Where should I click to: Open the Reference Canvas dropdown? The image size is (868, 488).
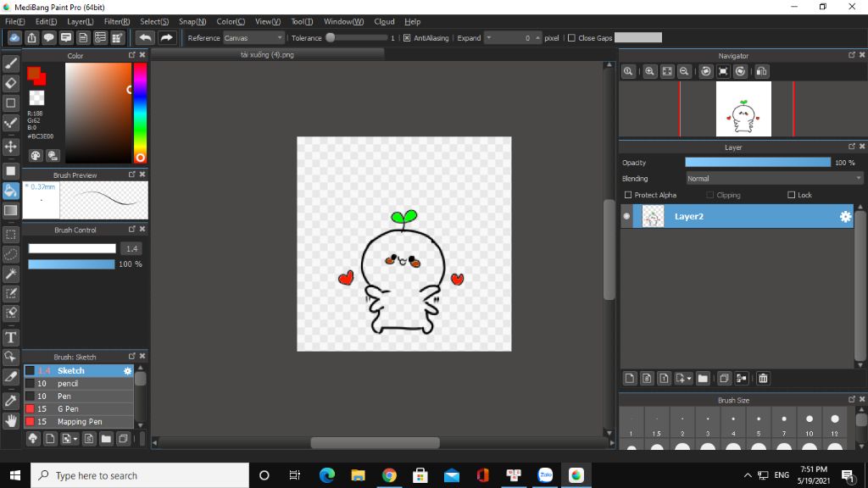[253, 37]
